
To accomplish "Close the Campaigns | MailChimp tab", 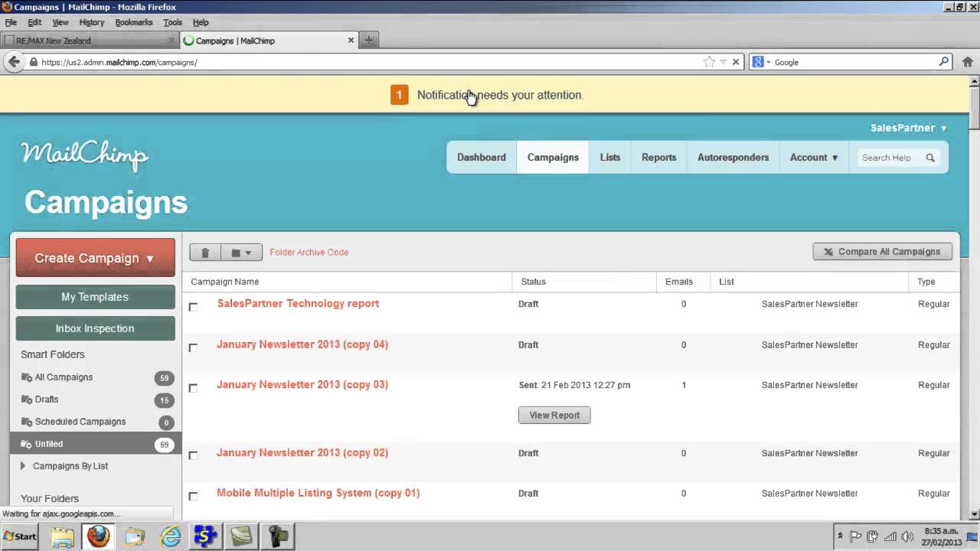I will point(351,41).
